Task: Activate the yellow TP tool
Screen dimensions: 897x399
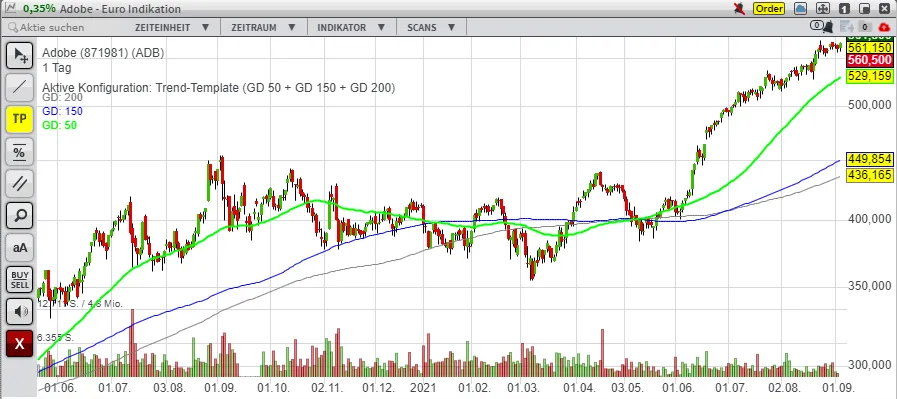Action: tap(19, 119)
